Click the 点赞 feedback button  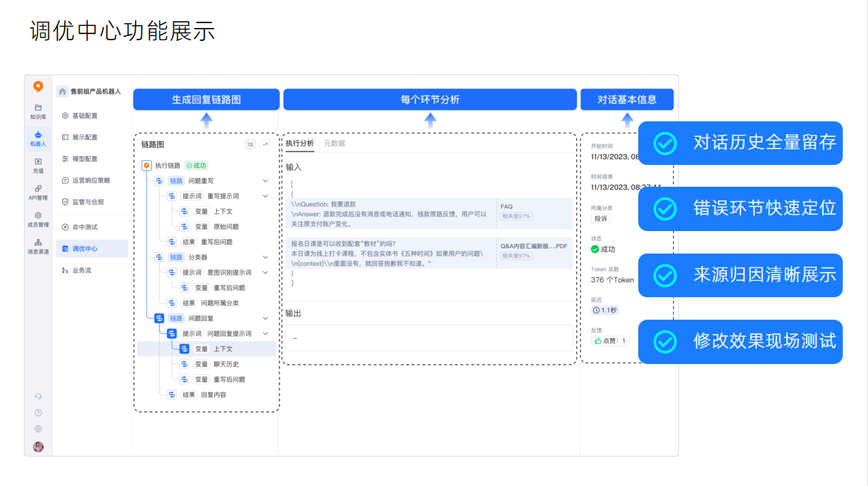610,341
